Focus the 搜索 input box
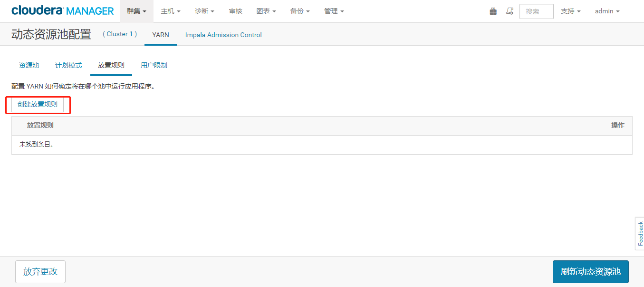 (x=536, y=11)
